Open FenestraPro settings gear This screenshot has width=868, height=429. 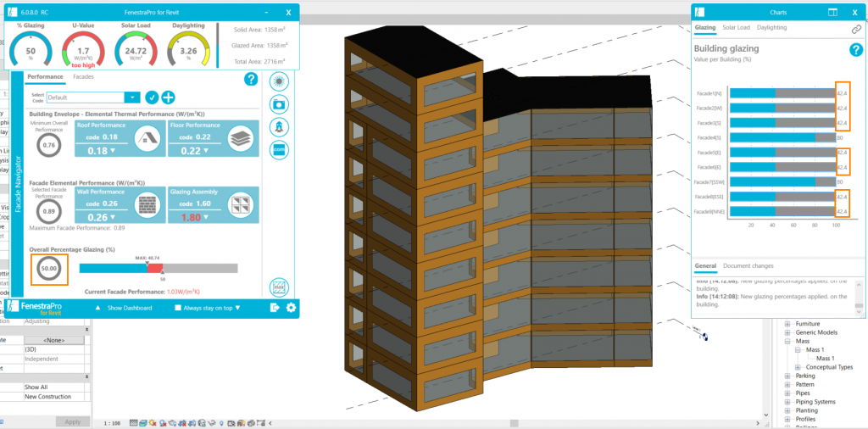click(x=292, y=308)
